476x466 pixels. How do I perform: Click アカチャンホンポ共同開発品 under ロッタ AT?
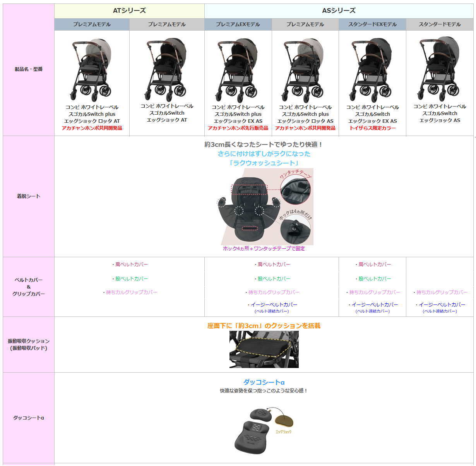click(x=92, y=128)
